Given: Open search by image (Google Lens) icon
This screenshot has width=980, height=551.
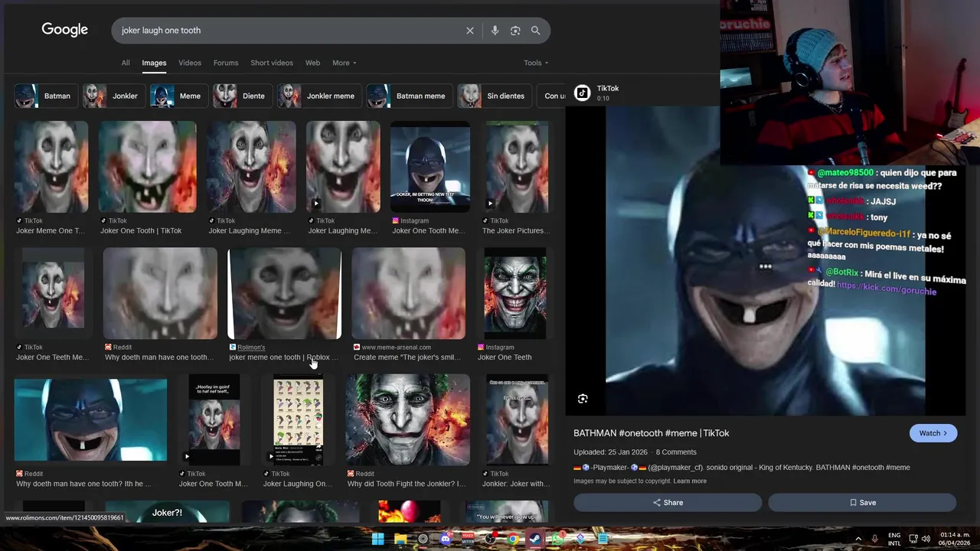Looking at the screenshot, I should pyautogui.click(x=515, y=31).
